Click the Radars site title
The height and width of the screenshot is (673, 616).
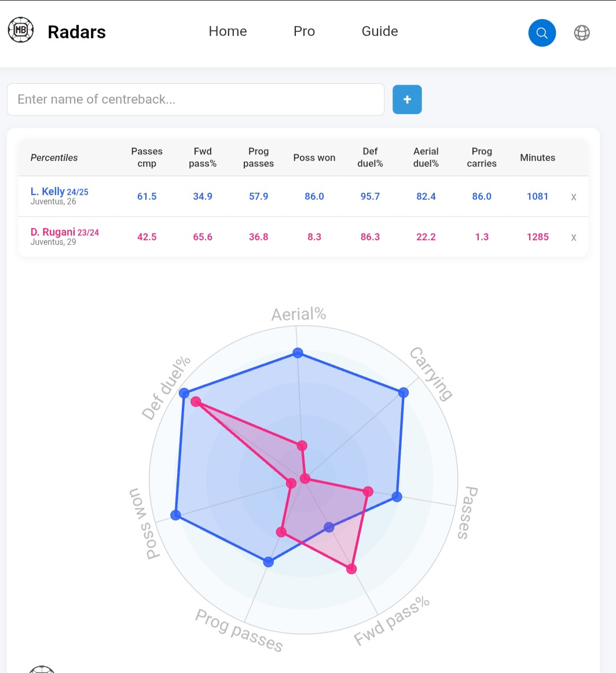[76, 32]
